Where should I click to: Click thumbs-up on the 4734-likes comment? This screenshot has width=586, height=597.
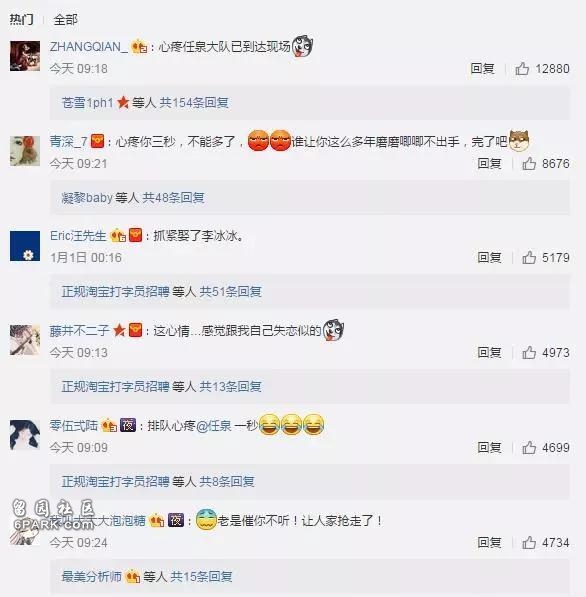[529, 543]
